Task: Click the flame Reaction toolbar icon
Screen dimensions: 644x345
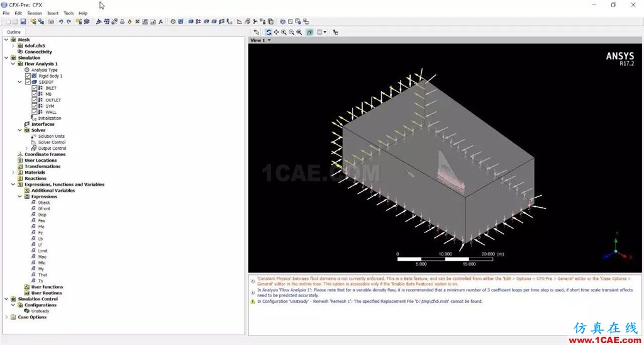Action: tap(130, 21)
